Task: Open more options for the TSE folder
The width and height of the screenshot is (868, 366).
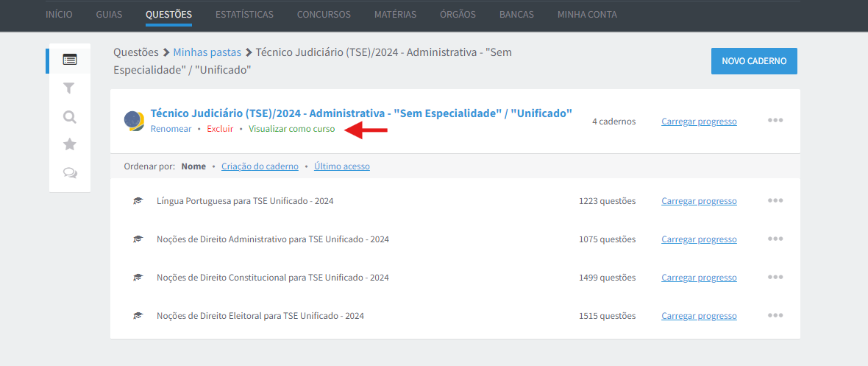Action: [x=775, y=120]
